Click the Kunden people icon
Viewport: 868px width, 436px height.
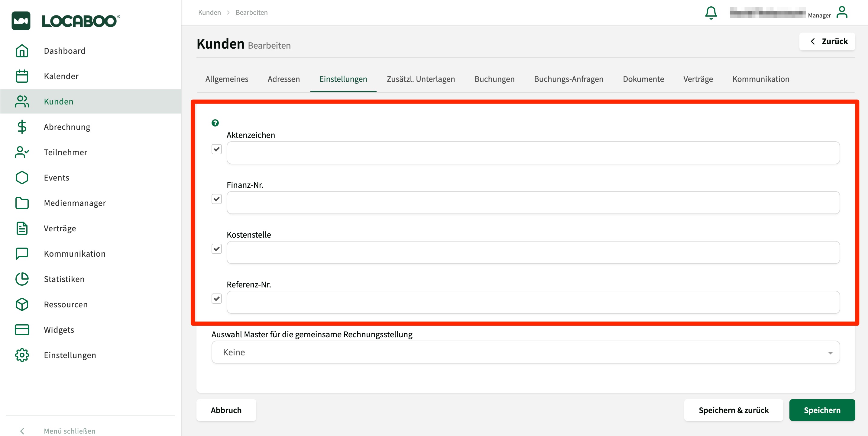click(22, 101)
